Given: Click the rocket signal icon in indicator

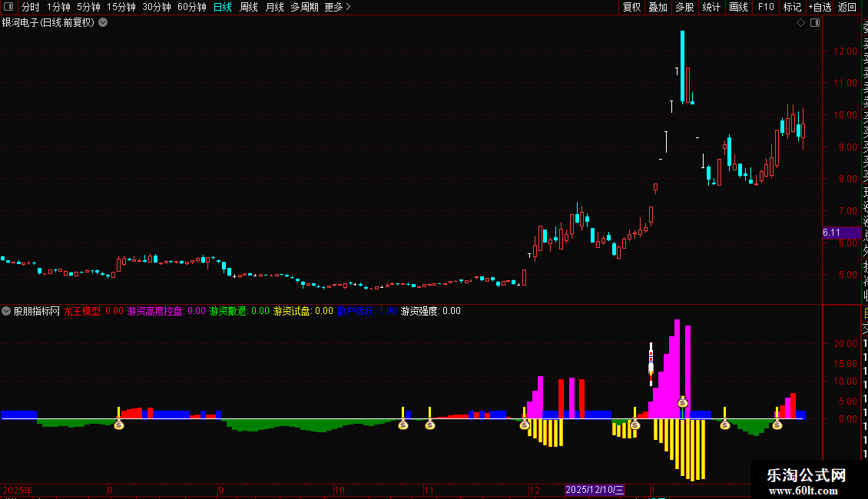Looking at the screenshot, I should tap(651, 364).
